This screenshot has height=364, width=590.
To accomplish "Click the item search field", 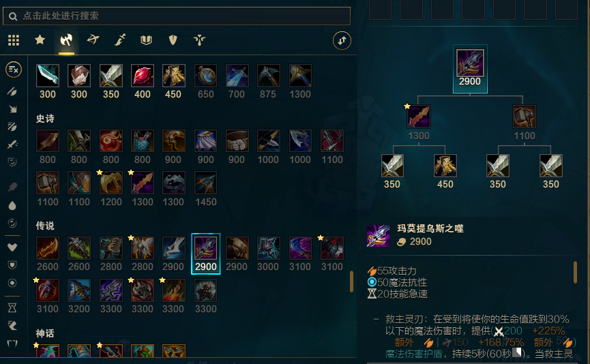I will (x=177, y=16).
